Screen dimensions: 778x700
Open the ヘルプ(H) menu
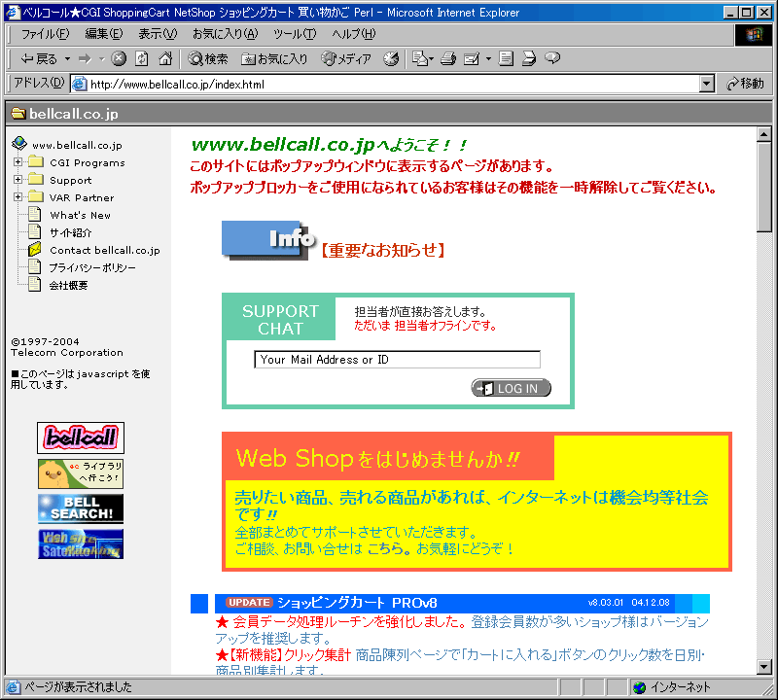tap(353, 34)
